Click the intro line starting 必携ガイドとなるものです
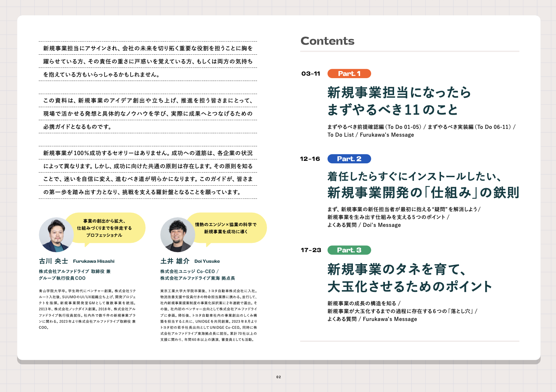The height and width of the screenshot is (392, 556). click(x=77, y=127)
